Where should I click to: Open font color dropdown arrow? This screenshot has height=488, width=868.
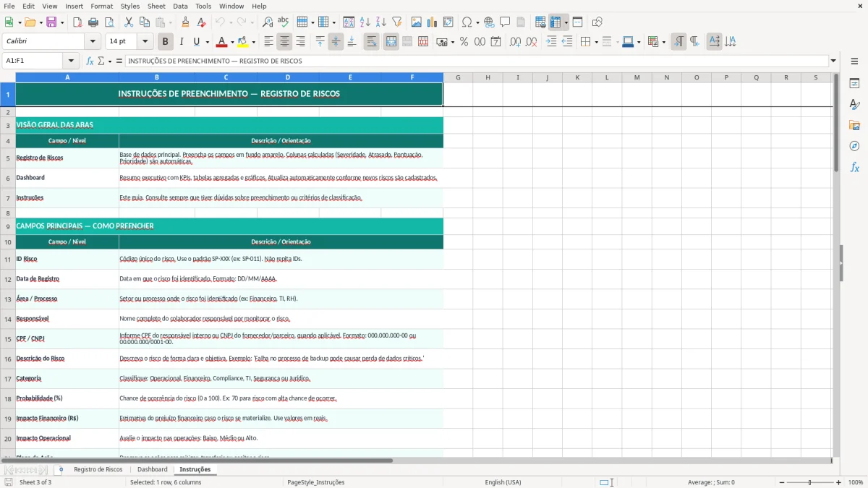pos(234,42)
